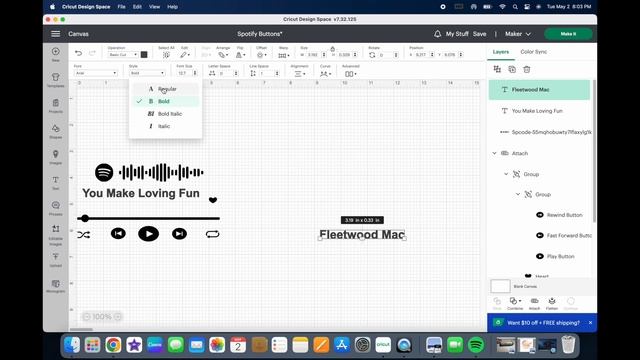Open the Offset dropdown
Screen dimensions: 640x360
point(261,55)
